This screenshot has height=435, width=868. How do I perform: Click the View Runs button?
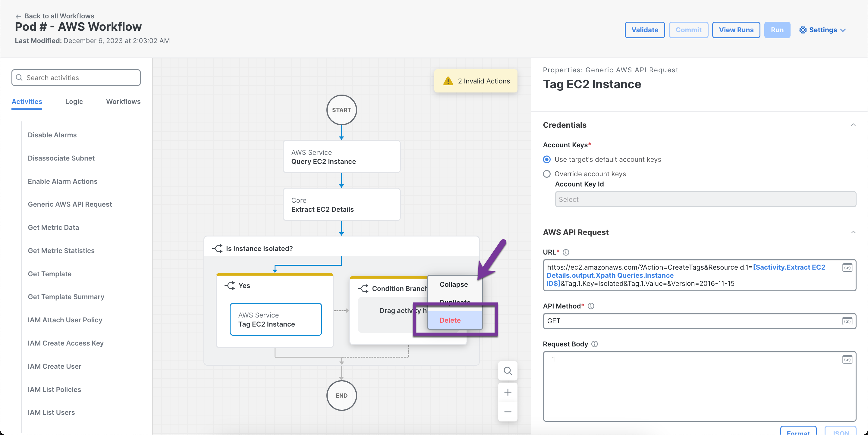pos(736,30)
